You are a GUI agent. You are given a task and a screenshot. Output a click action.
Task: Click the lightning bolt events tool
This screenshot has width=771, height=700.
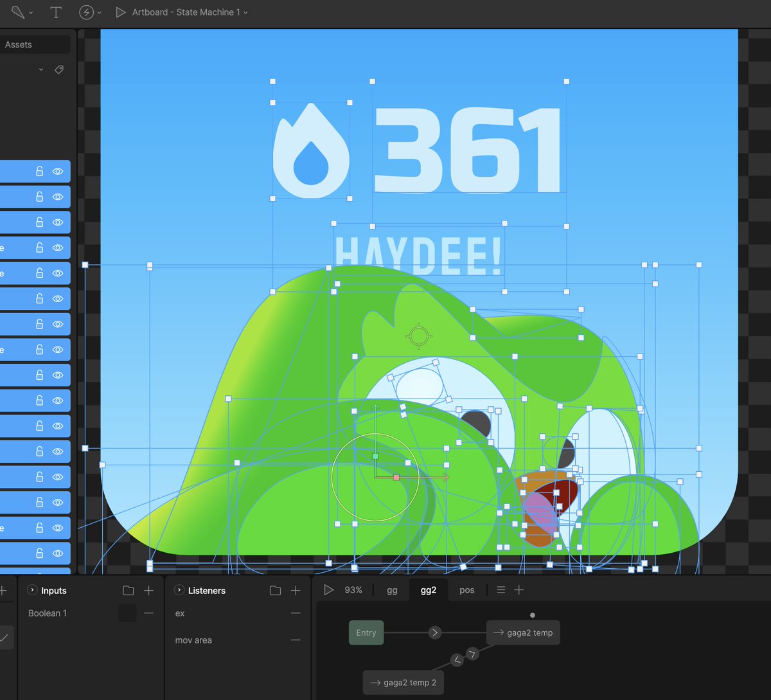pos(86,12)
